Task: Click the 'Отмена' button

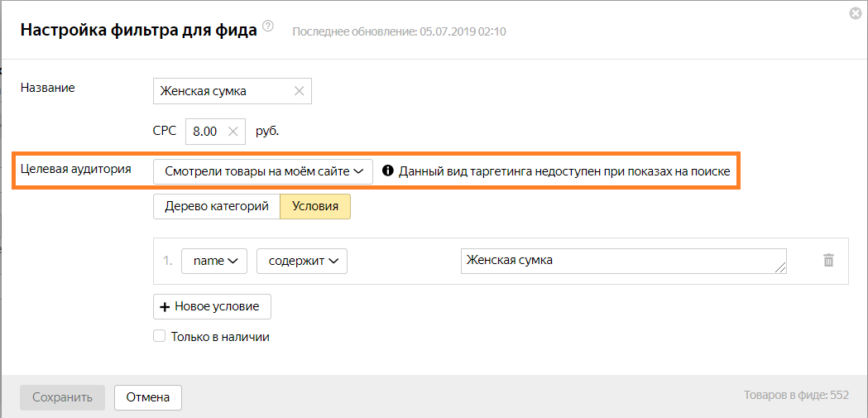Action: (148, 397)
